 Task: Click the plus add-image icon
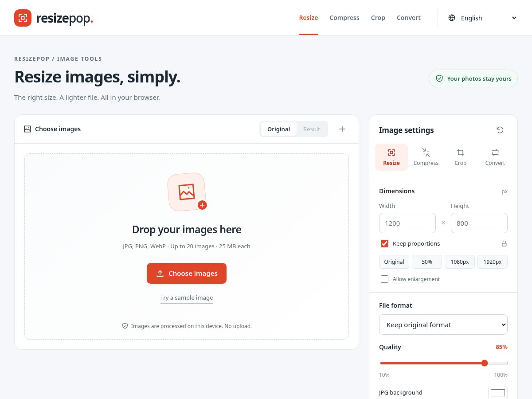342,129
